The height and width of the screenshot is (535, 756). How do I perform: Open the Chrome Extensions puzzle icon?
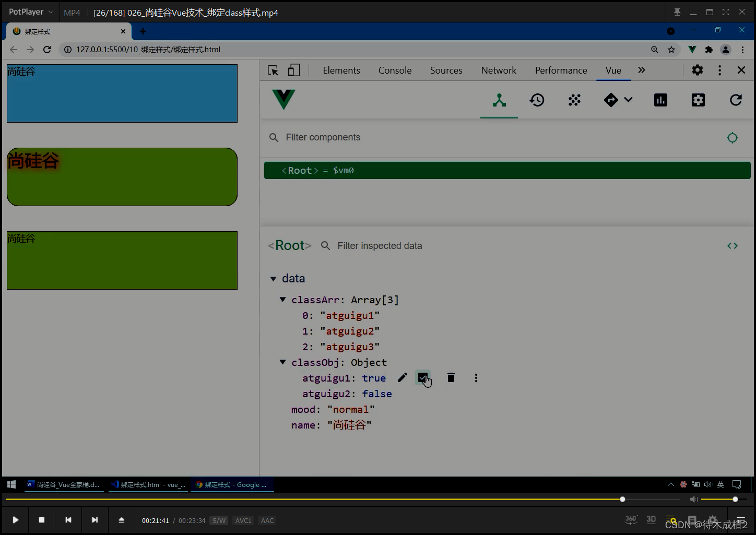(708, 50)
